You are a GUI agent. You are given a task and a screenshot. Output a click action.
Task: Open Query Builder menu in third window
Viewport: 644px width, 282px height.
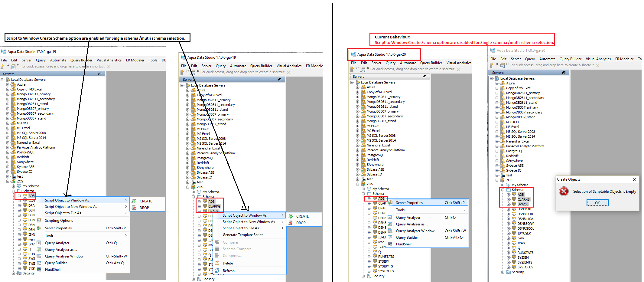pos(431,63)
